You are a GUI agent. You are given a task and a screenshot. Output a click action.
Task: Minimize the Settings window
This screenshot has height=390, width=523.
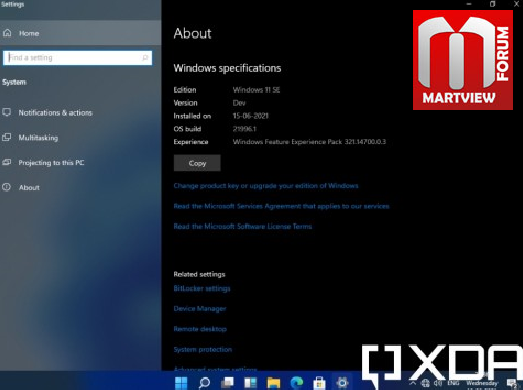(469, 4)
